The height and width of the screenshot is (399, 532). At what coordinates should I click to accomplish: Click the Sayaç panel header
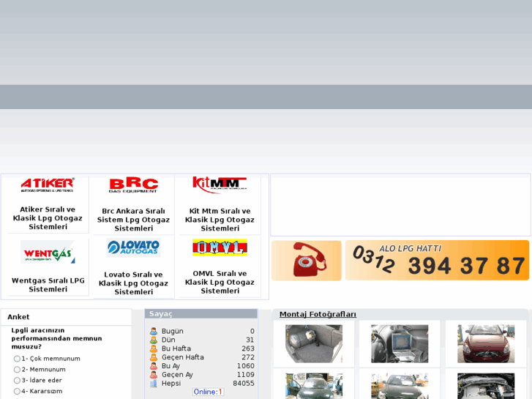coord(201,314)
